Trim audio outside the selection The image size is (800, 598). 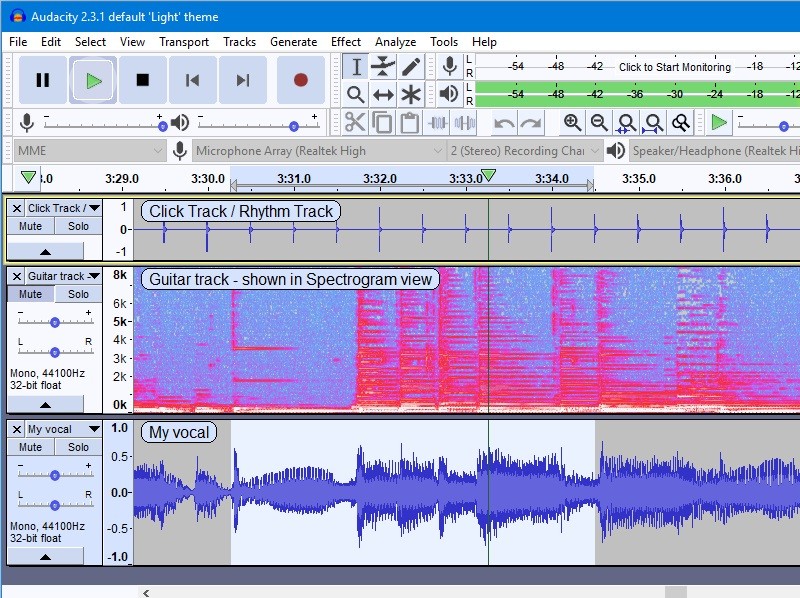click(x=437, y=123)
